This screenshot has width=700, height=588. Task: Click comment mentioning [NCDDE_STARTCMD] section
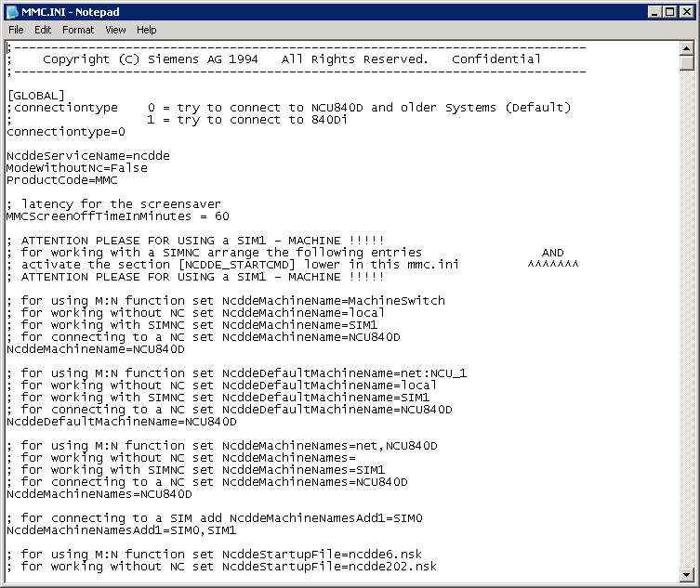click(233, 265)
